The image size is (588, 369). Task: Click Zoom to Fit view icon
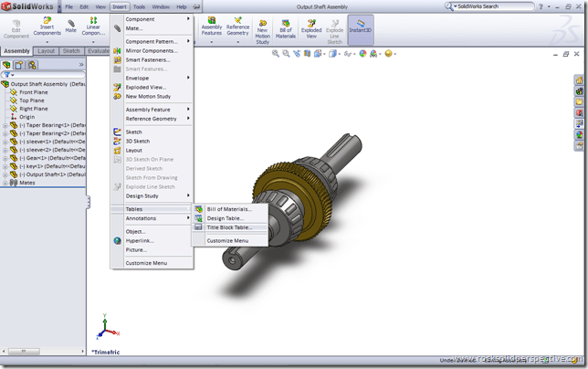click(275, 54)
